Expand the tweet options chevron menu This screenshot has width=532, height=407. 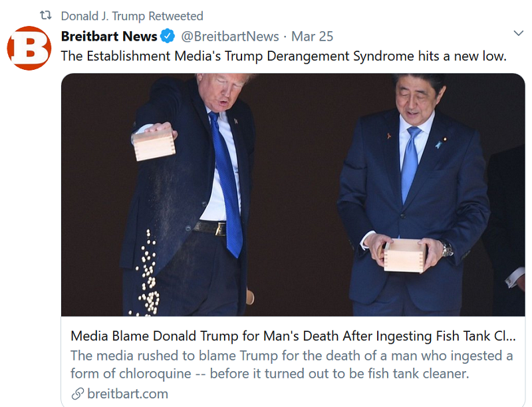pos(519,33)
